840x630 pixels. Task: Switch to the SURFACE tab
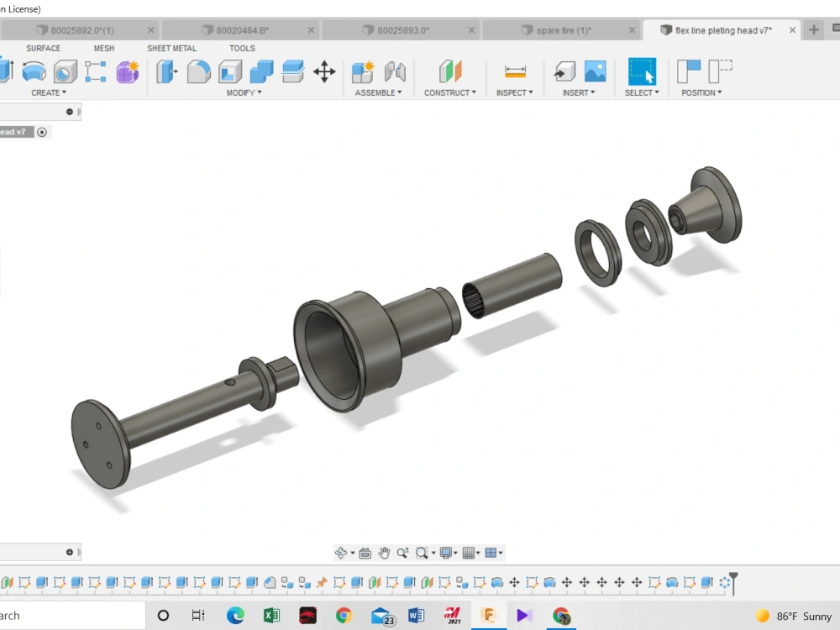44,48
